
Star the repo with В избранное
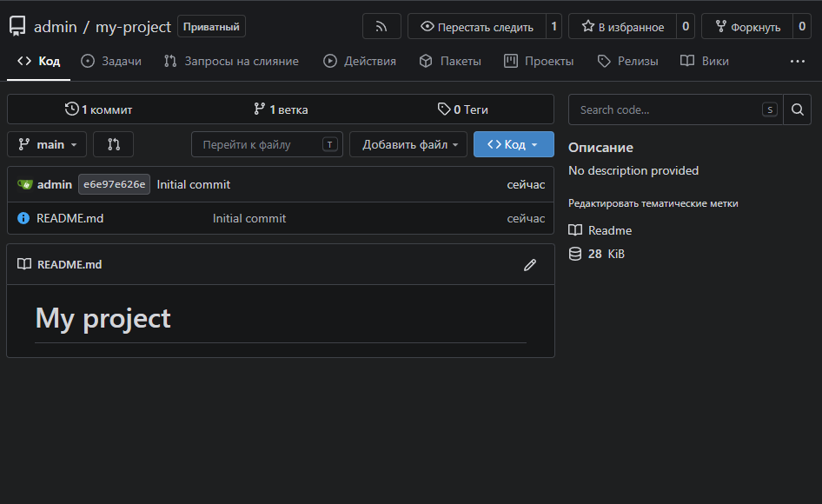622,26
